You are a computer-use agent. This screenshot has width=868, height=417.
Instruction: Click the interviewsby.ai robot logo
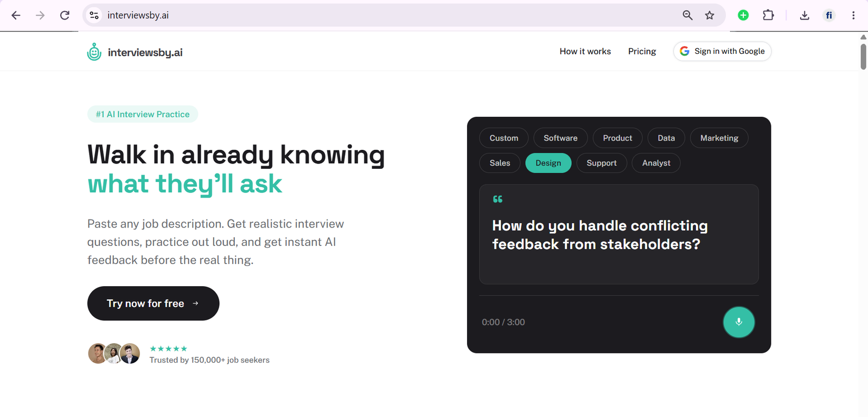94,52
